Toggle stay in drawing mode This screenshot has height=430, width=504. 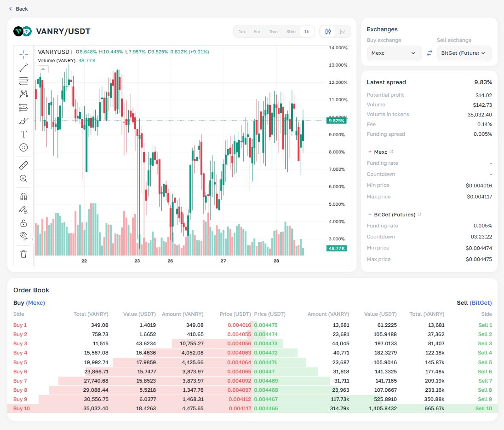[23, 210]
